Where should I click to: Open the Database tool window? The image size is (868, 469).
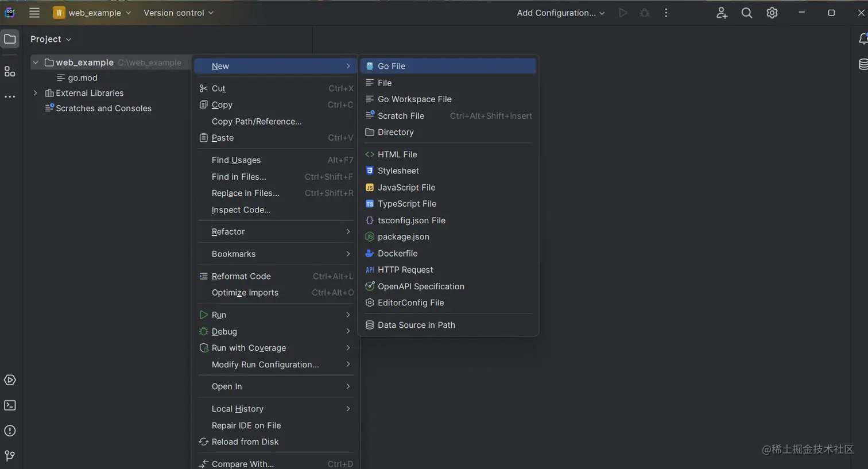click(x=863, y=64)
